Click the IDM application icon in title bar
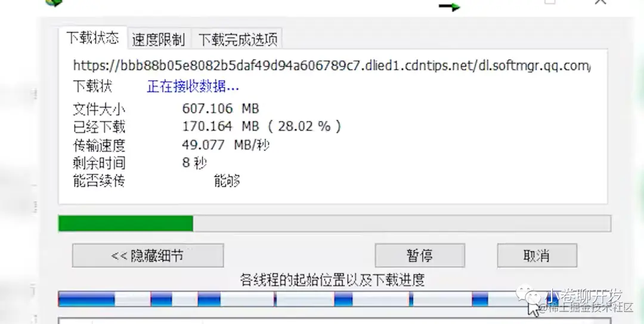The image size is (644, 324). click(x=54, y=2)
